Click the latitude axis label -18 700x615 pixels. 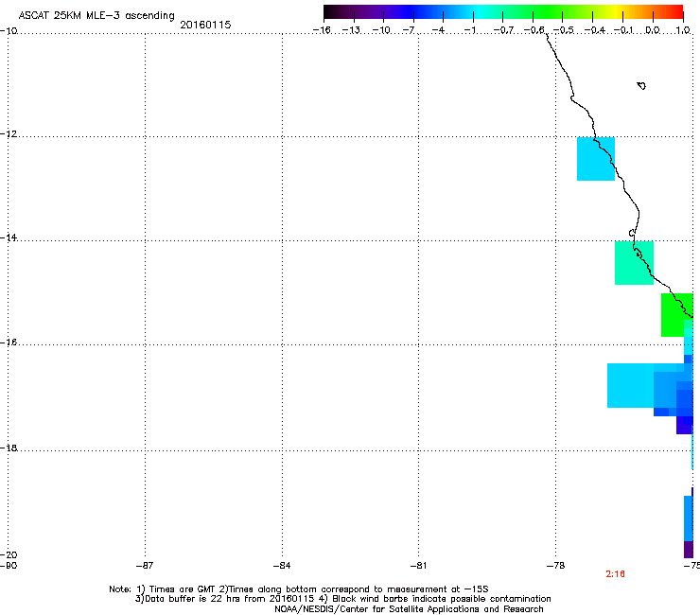9,448
